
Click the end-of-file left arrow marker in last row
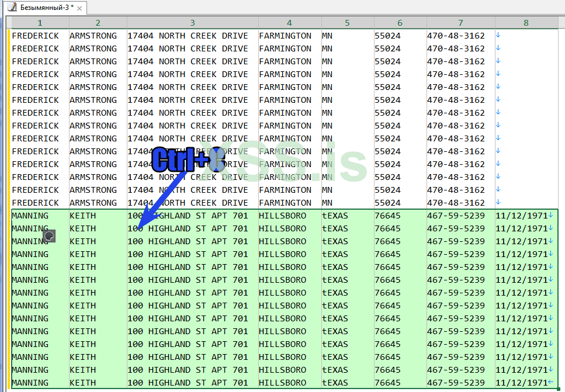(x=550, y=382)
